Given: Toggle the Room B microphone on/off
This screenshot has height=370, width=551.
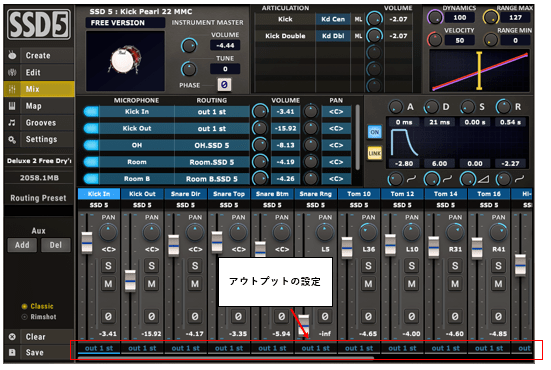Looking at the screenshot, I should [91, 178].
